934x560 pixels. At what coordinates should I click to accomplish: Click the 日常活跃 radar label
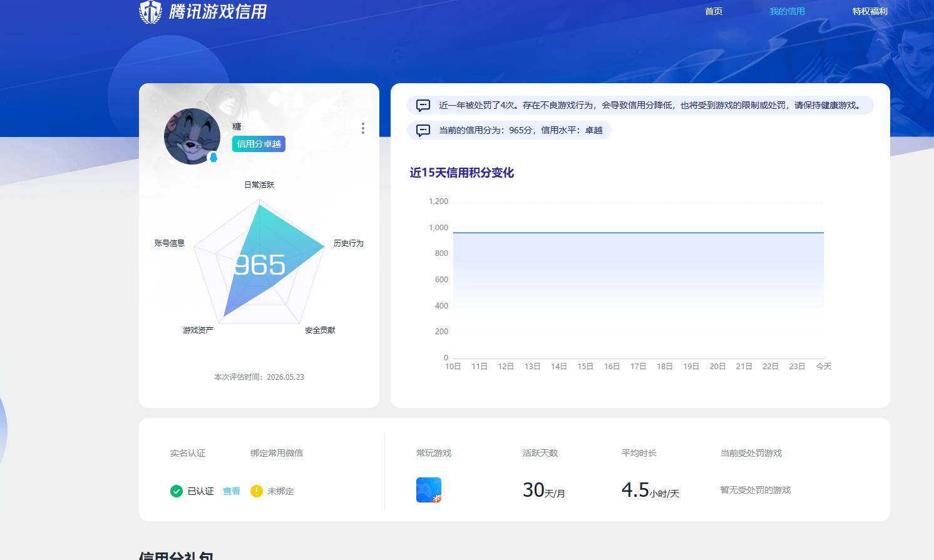click(x=259, y=185)
